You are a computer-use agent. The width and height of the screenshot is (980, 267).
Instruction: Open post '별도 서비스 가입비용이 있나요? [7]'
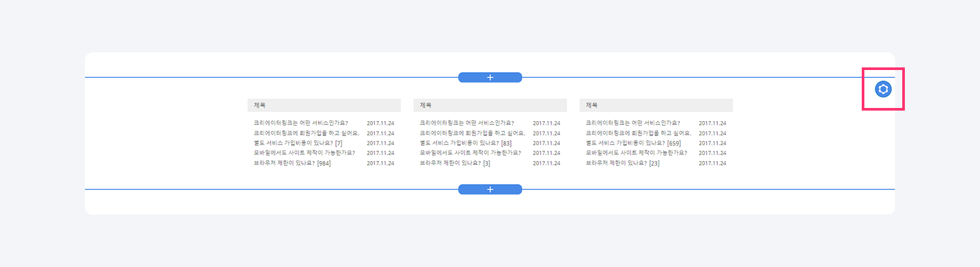pyautogui.click(x=298, y=143)
